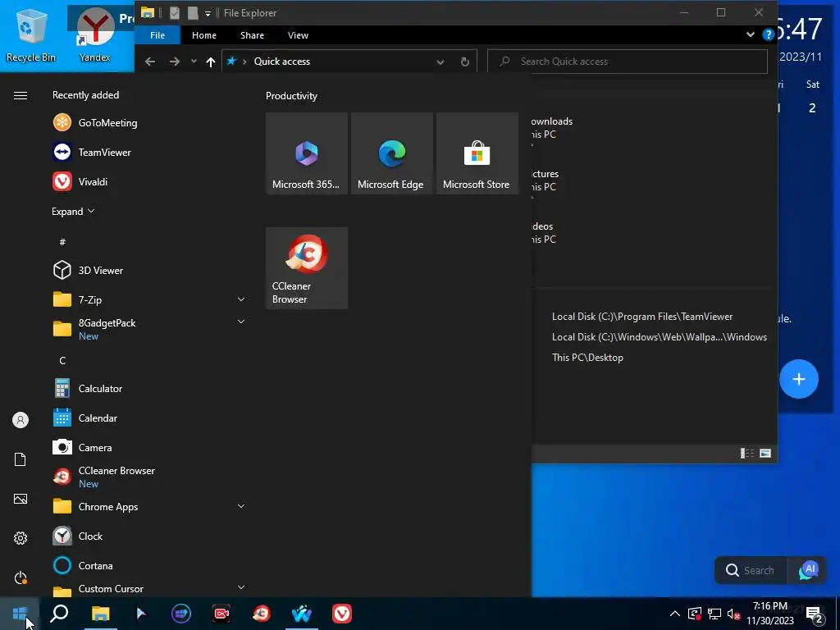
Task: Open Pictures icon in Start sidebar
Action: pos(21,499)
